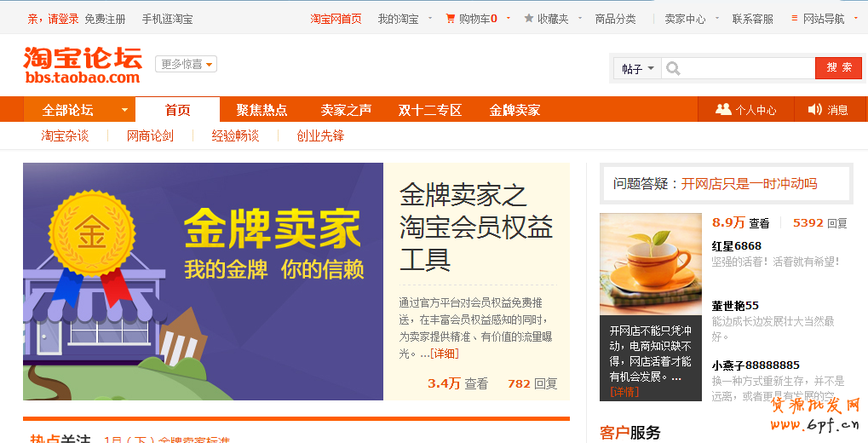The width and height of the screenshot is (868, 443).
Task: Click the messages speaker icon
Action: 815,109
